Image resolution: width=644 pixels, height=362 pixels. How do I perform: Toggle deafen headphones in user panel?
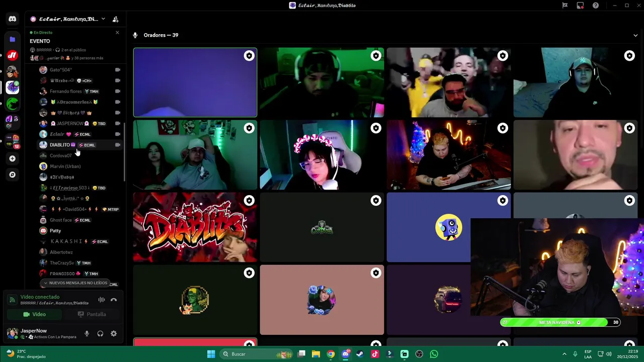(100, 333)
